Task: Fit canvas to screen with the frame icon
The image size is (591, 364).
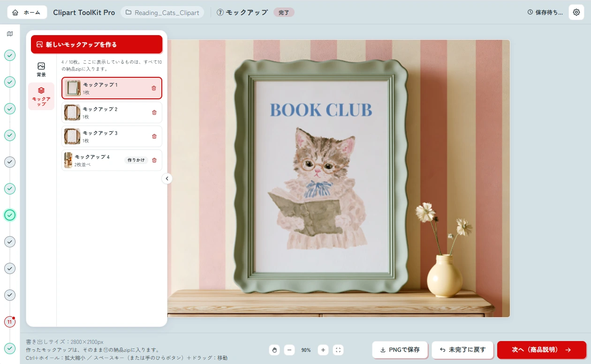Action: 338,350
